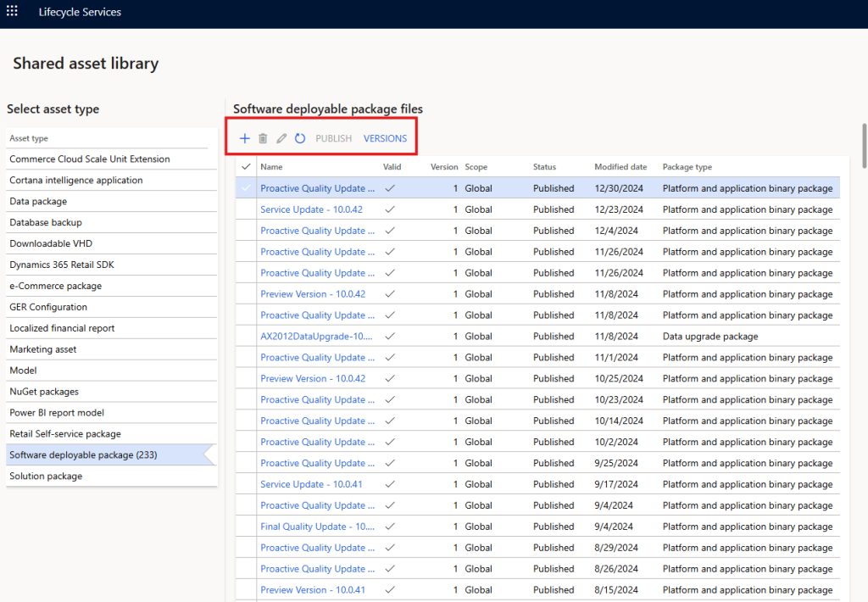
Task: Click the 9/17/2024 modified date cell
Action: tap(616, 484)
